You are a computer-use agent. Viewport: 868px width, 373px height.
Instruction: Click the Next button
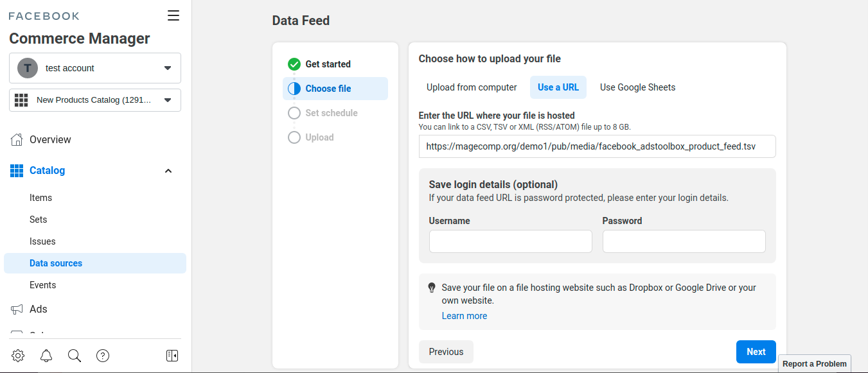(756, 352)
